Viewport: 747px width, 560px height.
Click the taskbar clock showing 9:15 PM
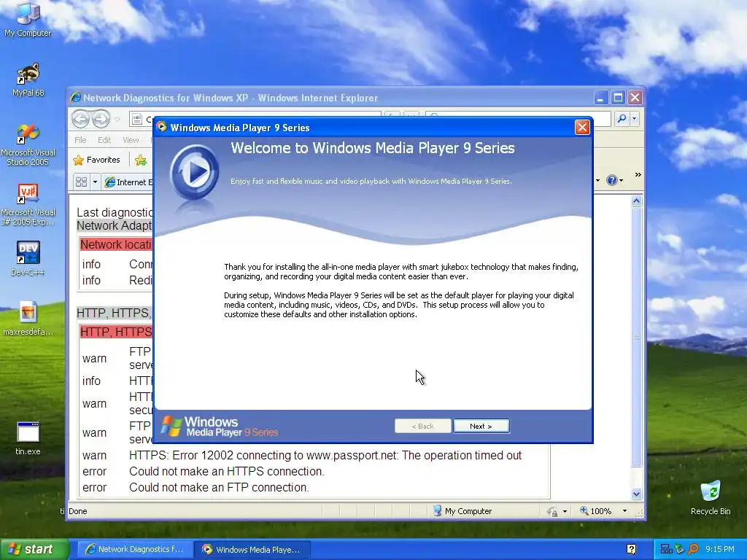[720, 550]
